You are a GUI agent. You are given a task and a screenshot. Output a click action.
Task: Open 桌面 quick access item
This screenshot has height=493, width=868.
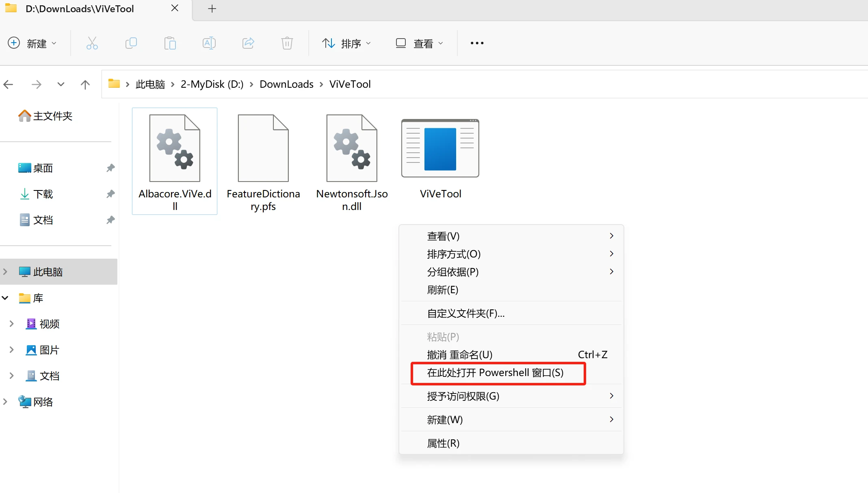36,168
